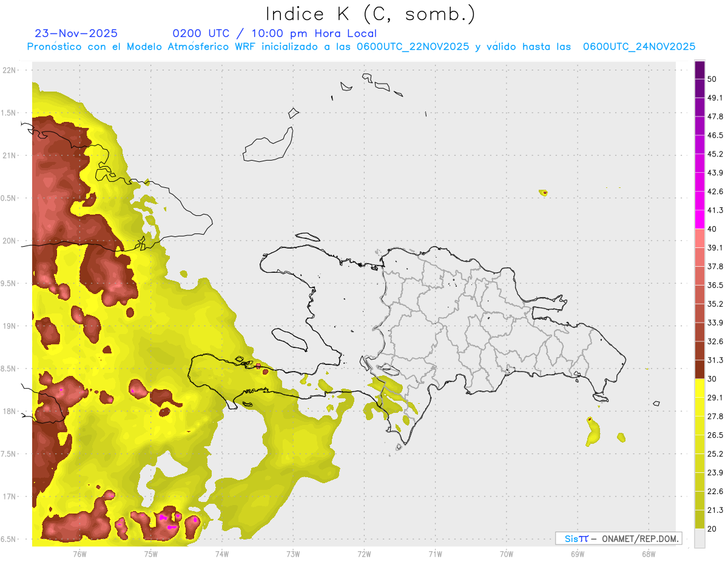Screen dimensions: 728x562
Task: Click the '71W' longitude label
Action: coord(435,554)
